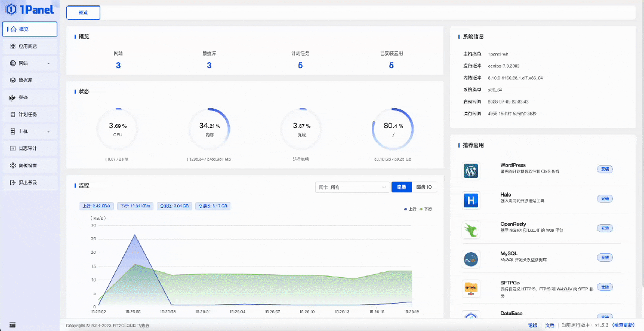Open 应用商店 in the sidebar
644x331 pixels.
click(30, 47)
